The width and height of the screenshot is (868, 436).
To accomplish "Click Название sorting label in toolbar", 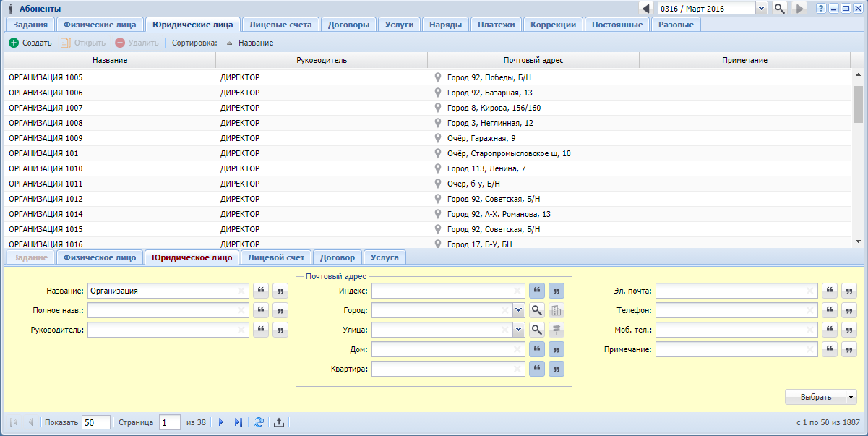I will pyautogui.click(x=256, y=43).
